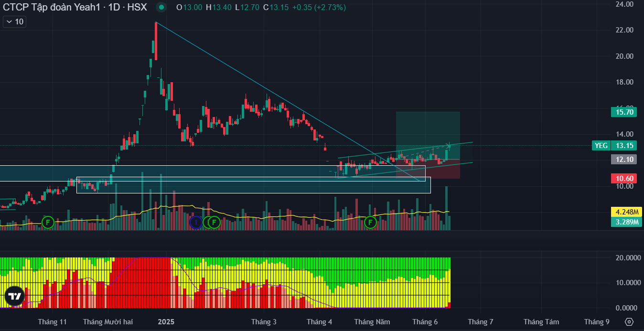Select the red stop-loss zone of the long position

(x=428, y=169)
